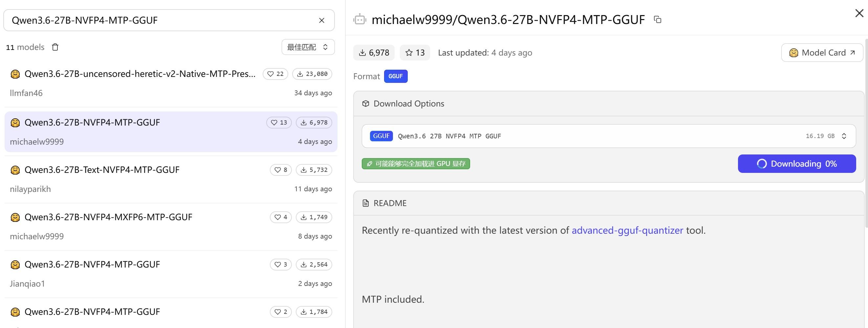The width and height of the screenshot is (868, 328).
Task: Open the advanced-gguf-quantizer link
Action: click(x=627, y=230)
